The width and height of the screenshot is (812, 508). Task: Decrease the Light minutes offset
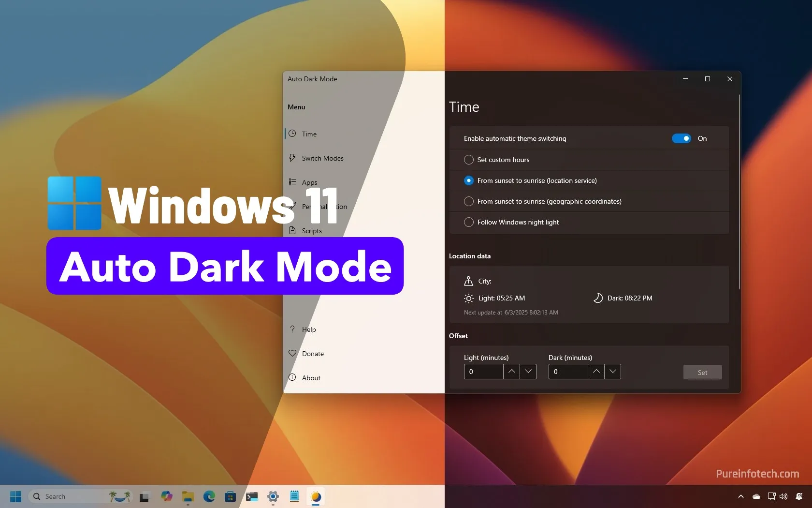(528, 372)
